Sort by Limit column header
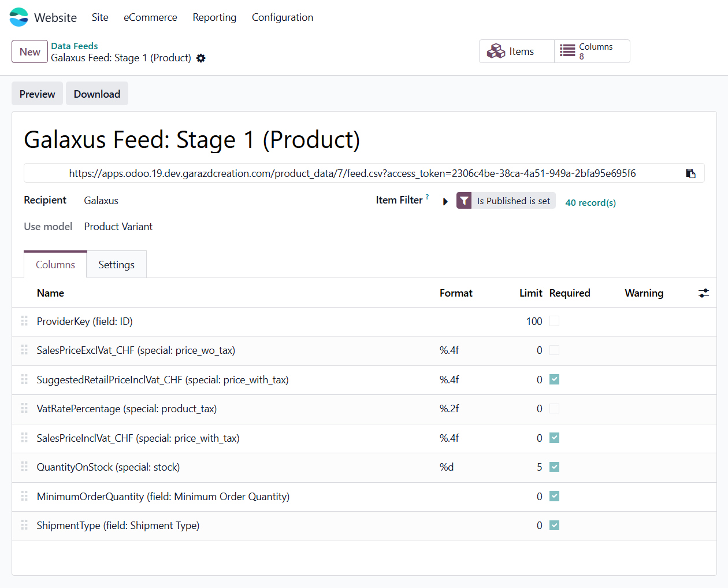The width and height of the screenshot is (728, 588). (x=530, y=293)
